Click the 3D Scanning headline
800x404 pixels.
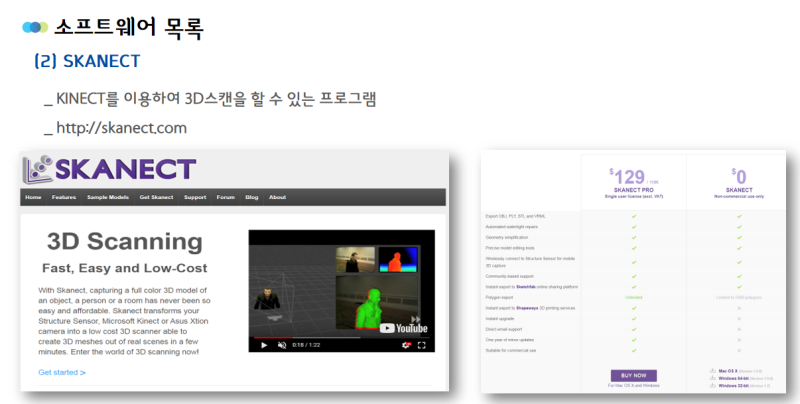[125, 241]
